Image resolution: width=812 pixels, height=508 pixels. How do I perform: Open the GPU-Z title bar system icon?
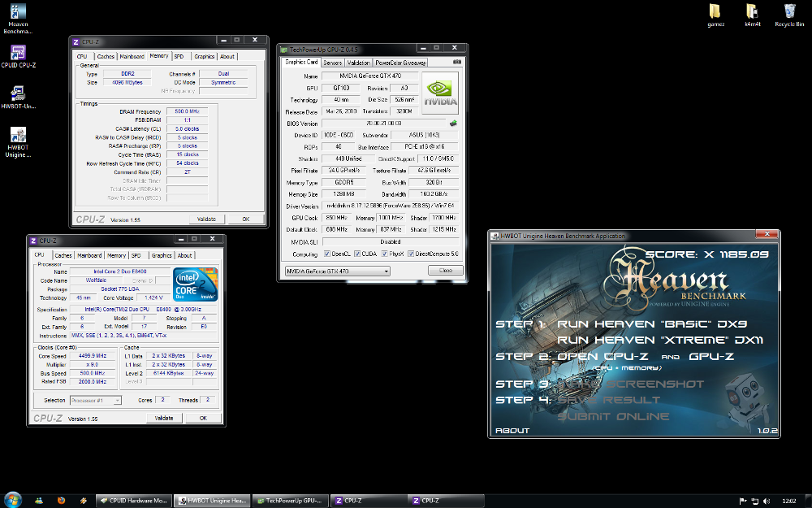(x=283, y=50)
